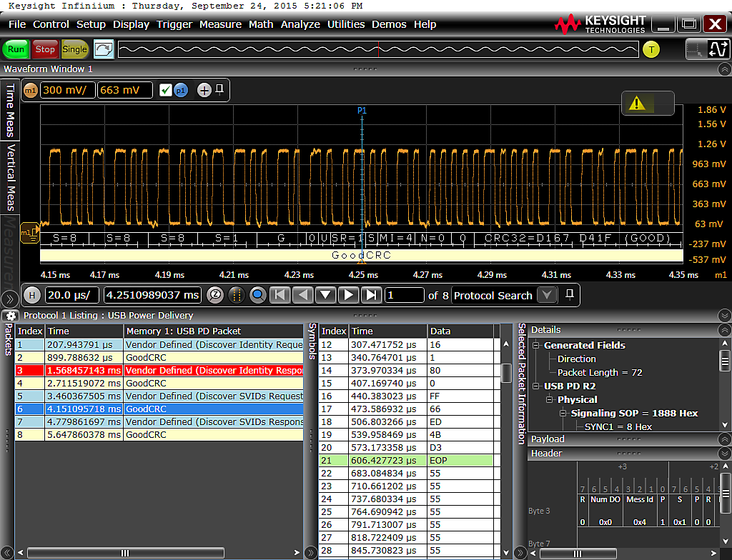The image size is (732, 560).
Task: Open the Analyze menu
Action: tap(300, 24)
